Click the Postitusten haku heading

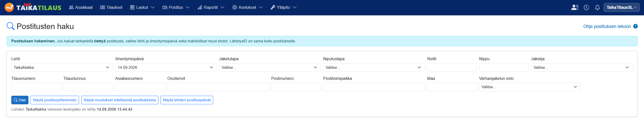click(x=45, y=26)
